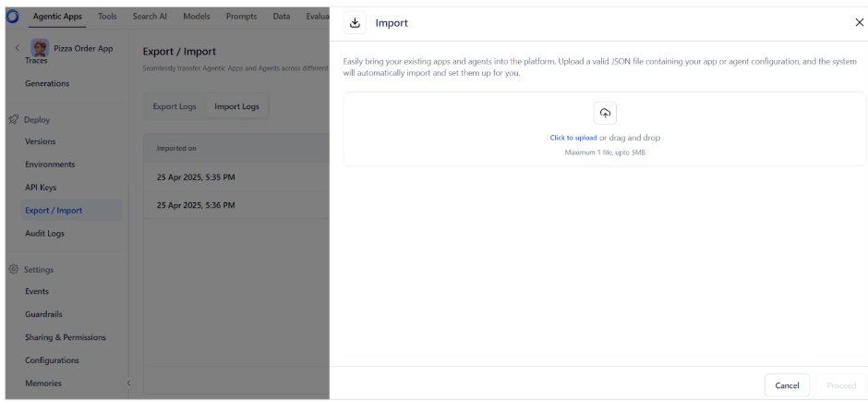Click the 'Click to upload' link
Screen dimensions: 868x402
click(x=573, y=138)
